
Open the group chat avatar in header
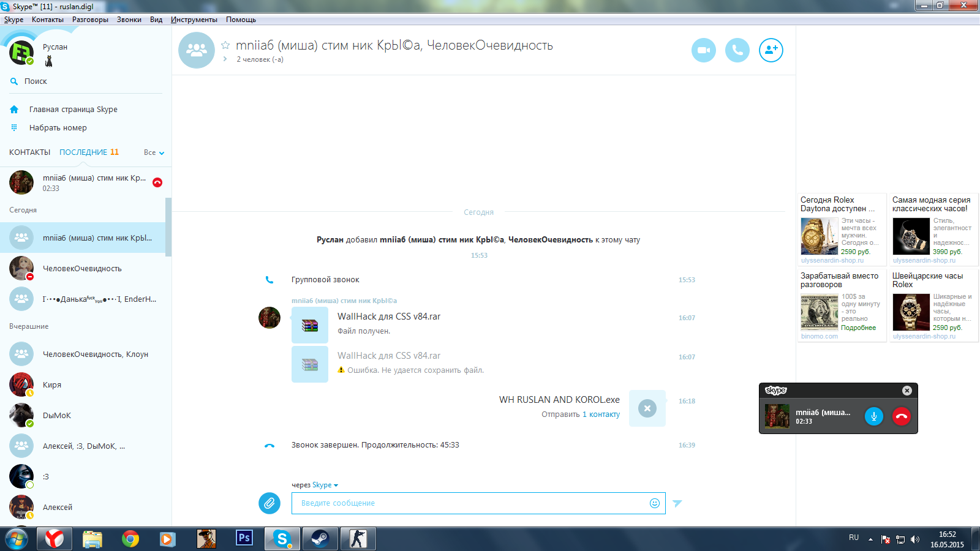pos(197,50)
